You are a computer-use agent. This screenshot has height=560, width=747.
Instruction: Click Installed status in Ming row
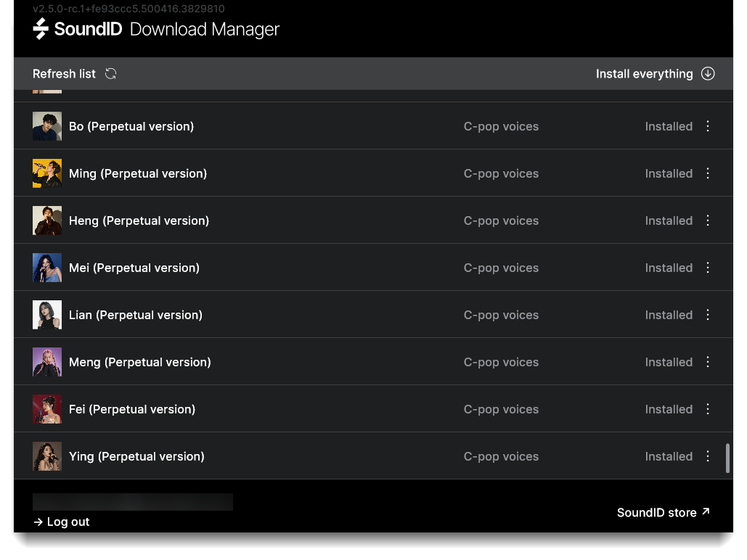(x=669, y=173)
